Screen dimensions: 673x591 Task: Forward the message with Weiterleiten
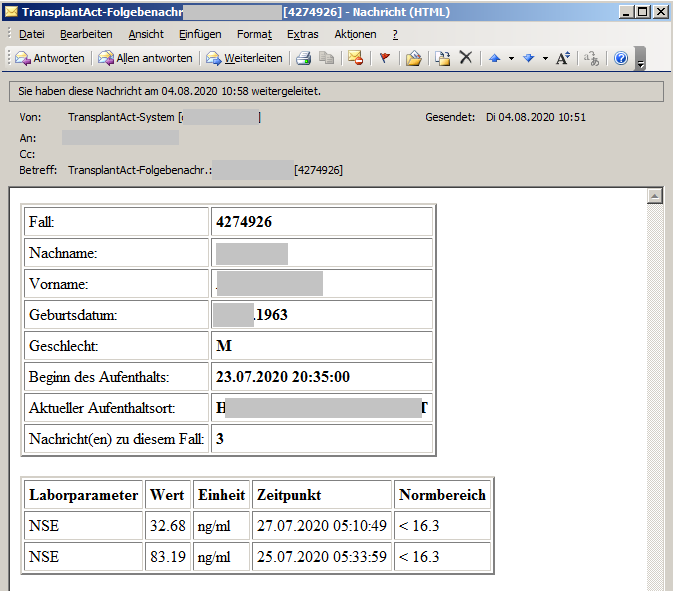pyautogui.click(x=245, y=58)
